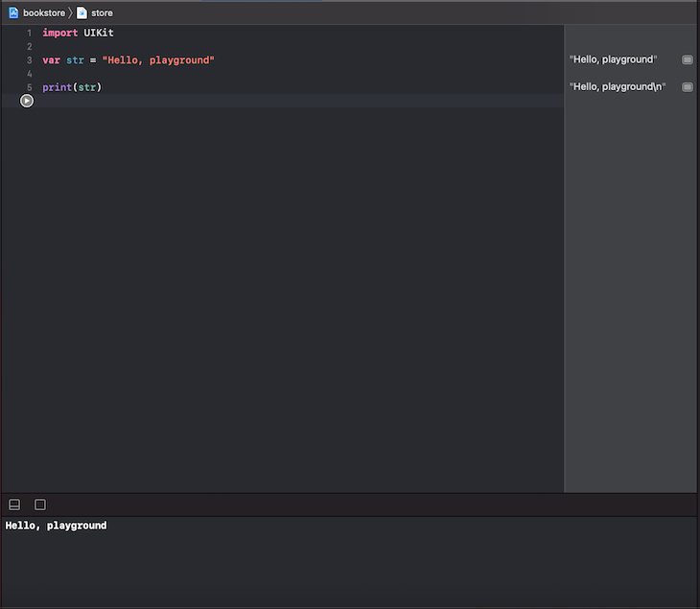700x609 pixels.
Task: Select line number 1 in the gutter
Action: pos(30,33)
